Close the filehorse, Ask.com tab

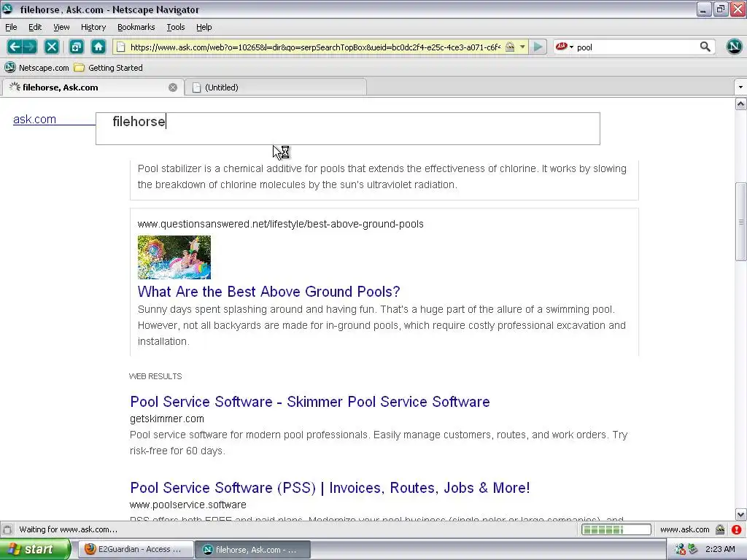pyautogui.click(x=173, y=87)
